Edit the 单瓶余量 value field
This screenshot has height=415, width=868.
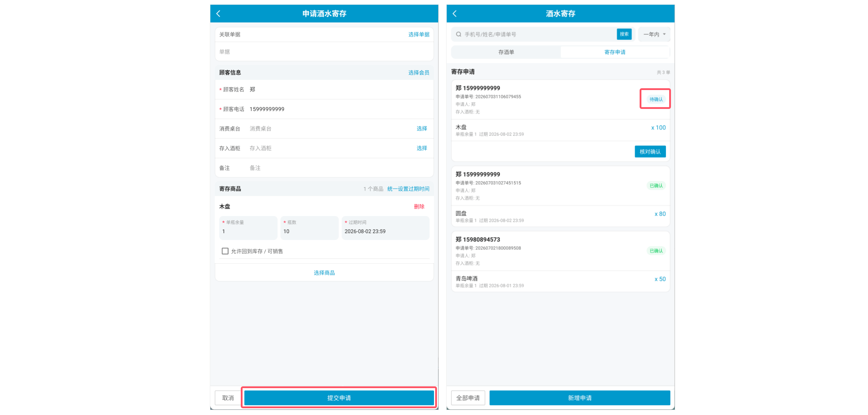(248, 228)
